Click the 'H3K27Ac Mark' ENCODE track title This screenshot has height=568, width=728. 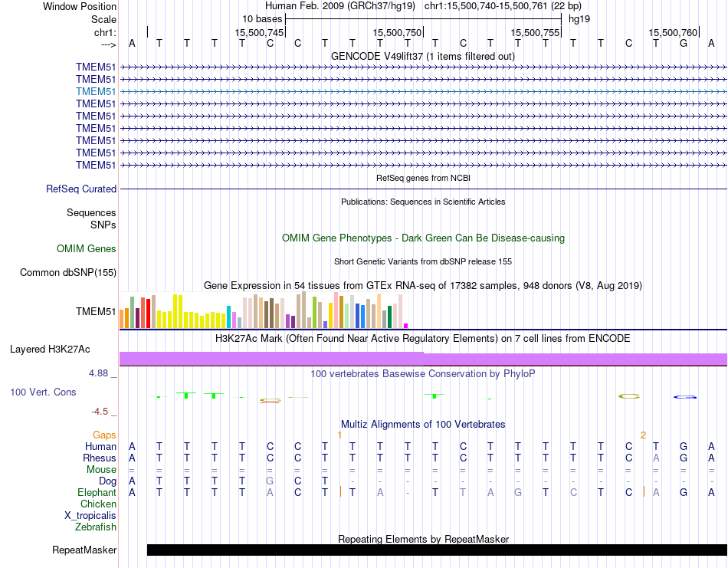pyautogui.click(x=423, y=339)
